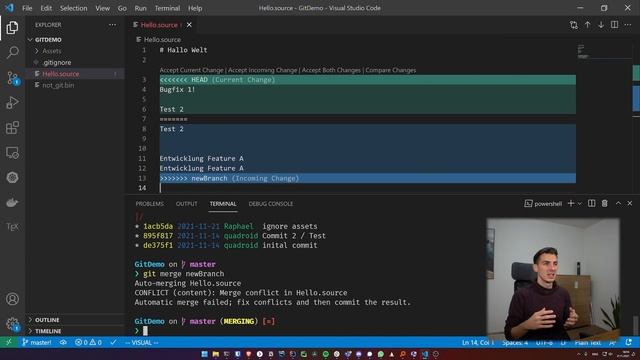Image resolution: width=640 pixels, height=360 pixels.
Task: Click Ln 14, Col 1 indicator
Action: pos(478,342)
